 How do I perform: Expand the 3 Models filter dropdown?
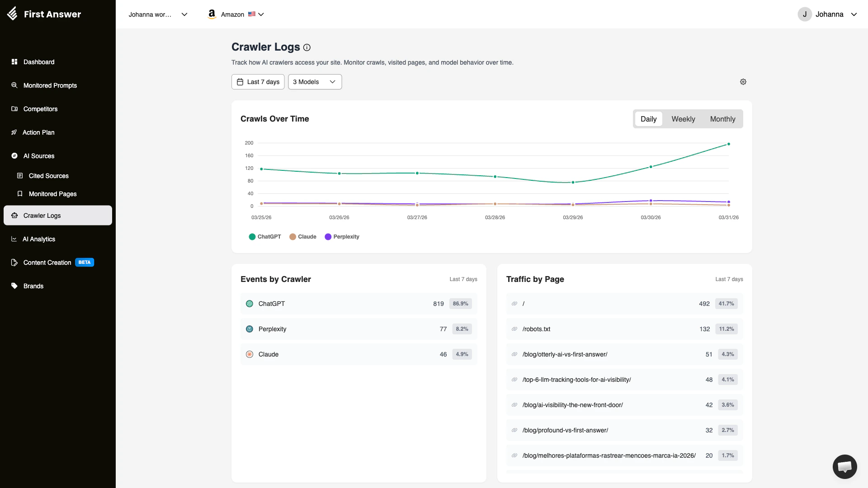(315, 82)
